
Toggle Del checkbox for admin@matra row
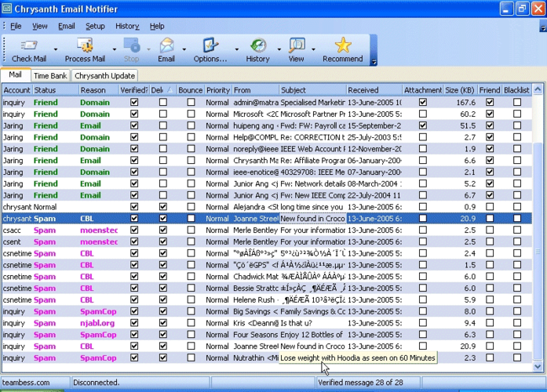pos(163,102)
